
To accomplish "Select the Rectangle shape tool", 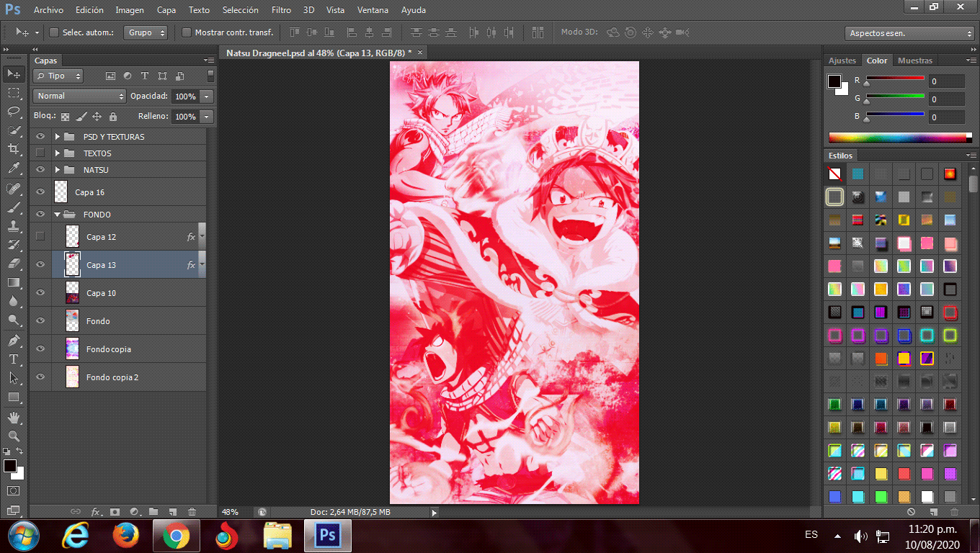I will pos(13,397).
